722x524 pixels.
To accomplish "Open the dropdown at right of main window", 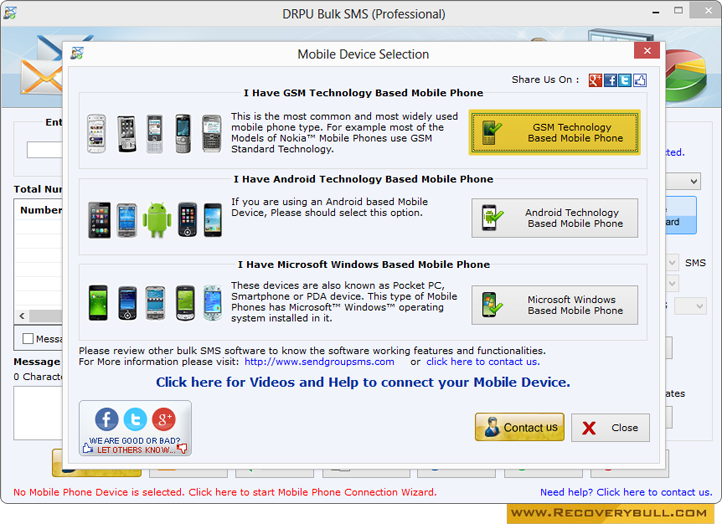I will pos(693,181).
